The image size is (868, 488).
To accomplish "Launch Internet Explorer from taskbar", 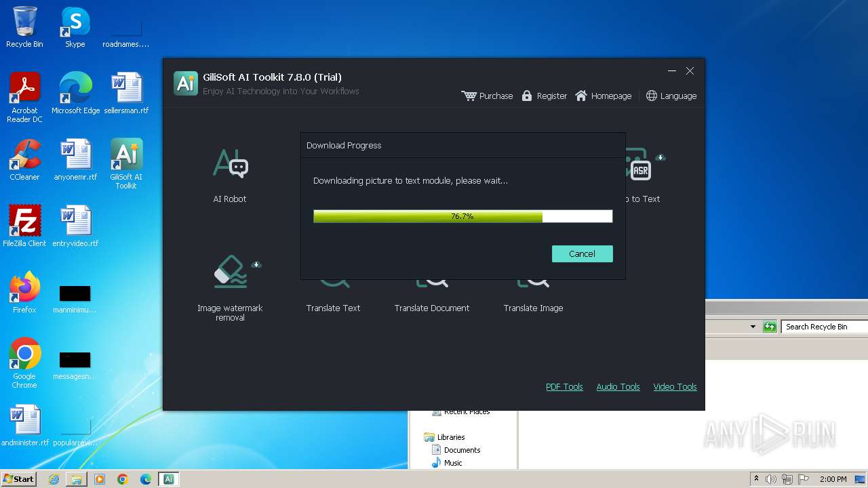I will point(54,479).
